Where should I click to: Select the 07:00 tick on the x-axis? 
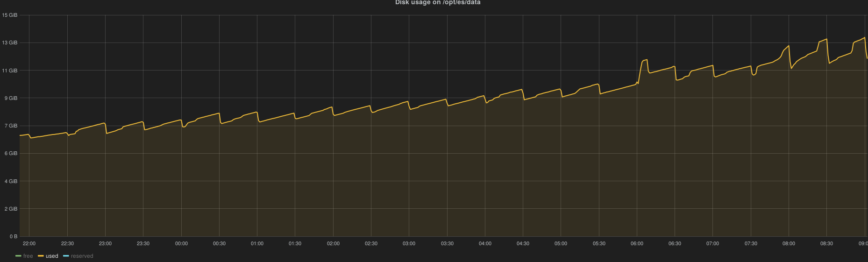tap(712, 243)
